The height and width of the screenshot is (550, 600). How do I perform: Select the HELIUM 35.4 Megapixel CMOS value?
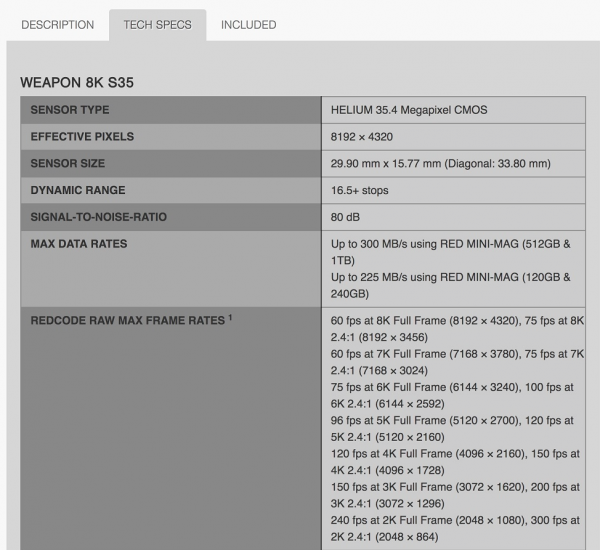pyautogui.click(x=409, y=110)
